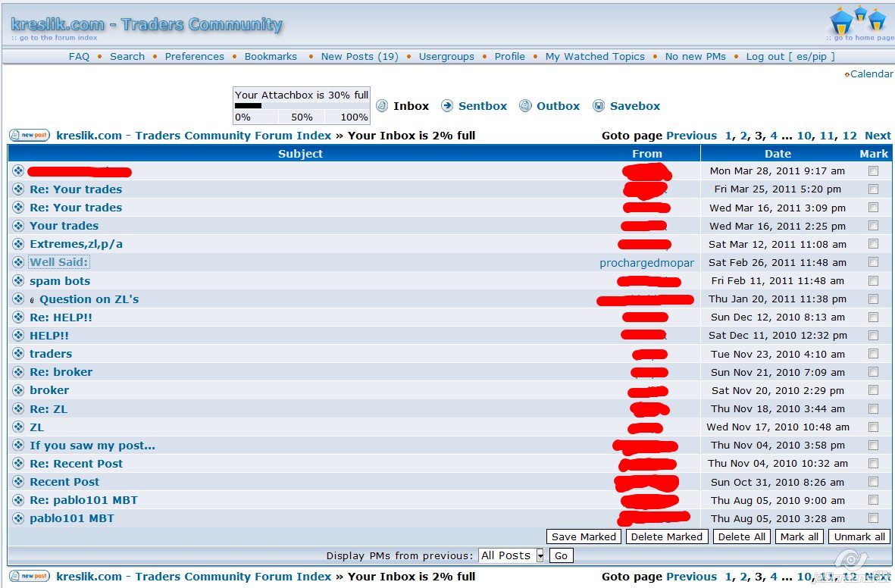Image resolution: width=895 pixels, height=588 pixels.
Task: Click the home page houses logo
Action: pos(858,20)
